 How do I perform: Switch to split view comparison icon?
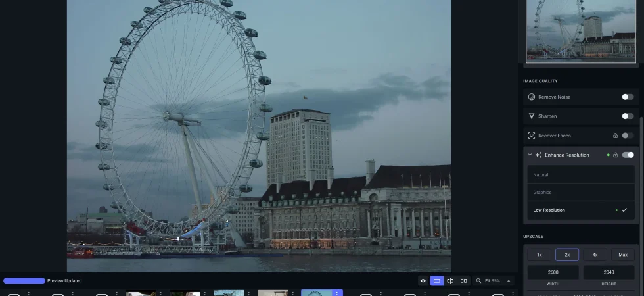(x=450, y=281)
